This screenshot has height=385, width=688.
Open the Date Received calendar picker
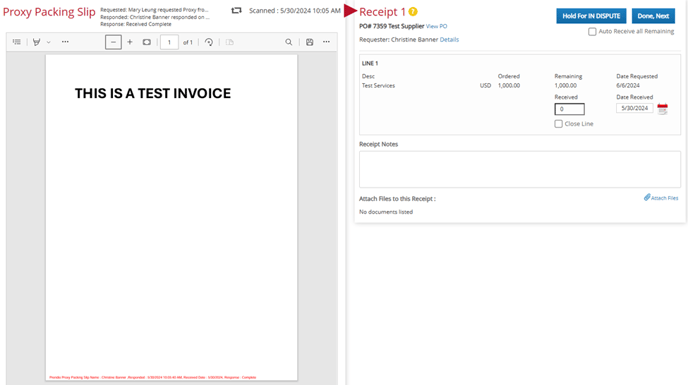[663, 108]
